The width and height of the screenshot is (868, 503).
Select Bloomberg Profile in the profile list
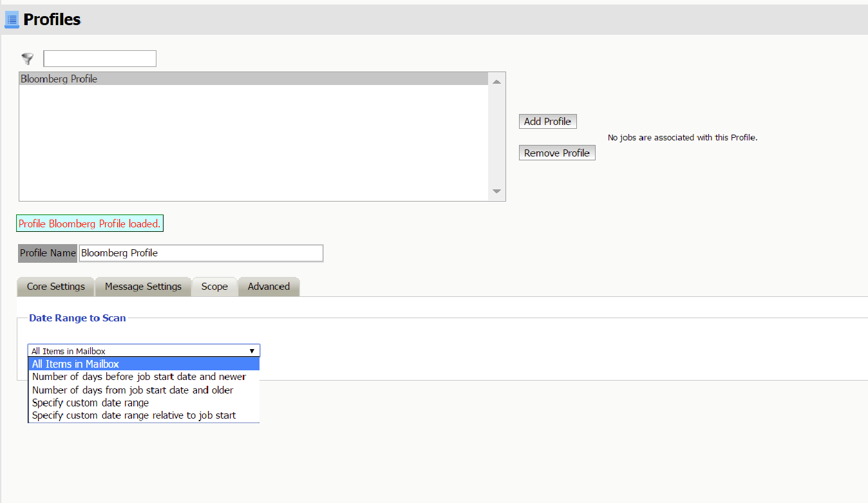tap(254, 79)
